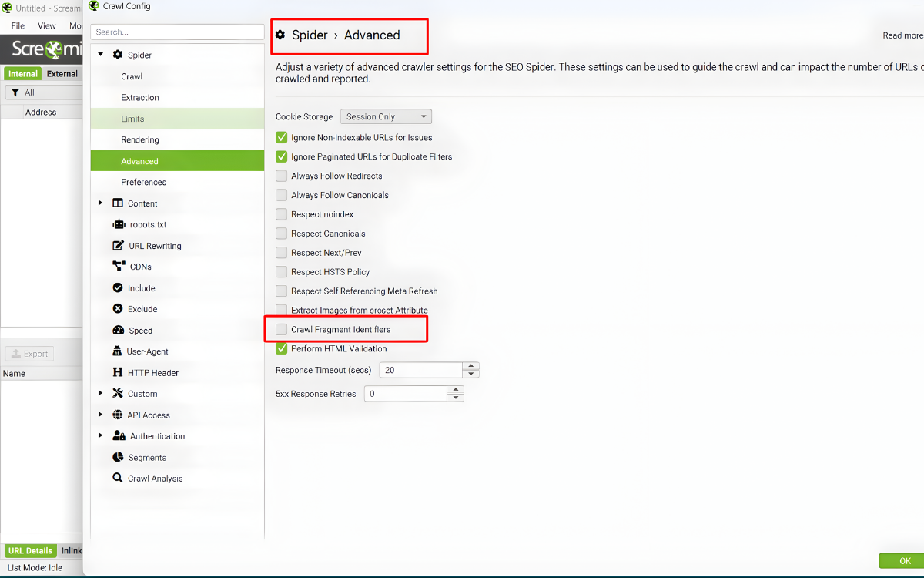Open the File menu
The image size is (924, 578).
coord(18,25)
